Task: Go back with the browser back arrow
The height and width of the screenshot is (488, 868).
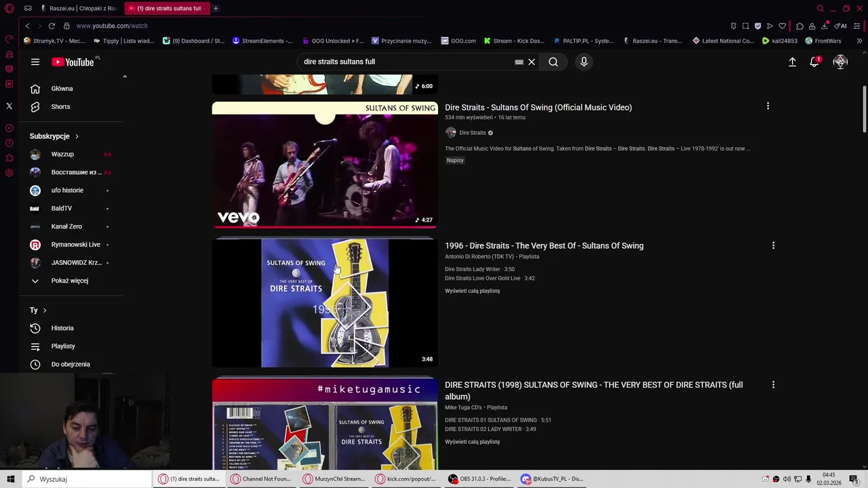Action: point(27,26)
